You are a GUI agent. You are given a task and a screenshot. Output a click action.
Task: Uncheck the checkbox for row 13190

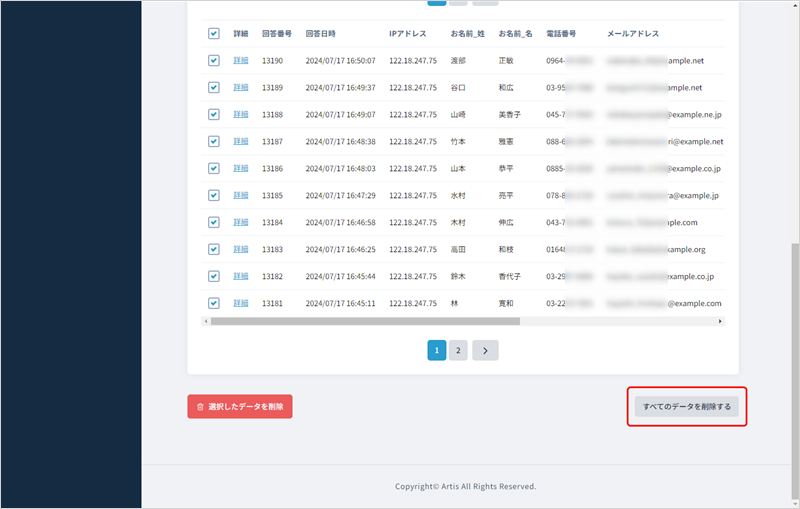pos(214,61)
